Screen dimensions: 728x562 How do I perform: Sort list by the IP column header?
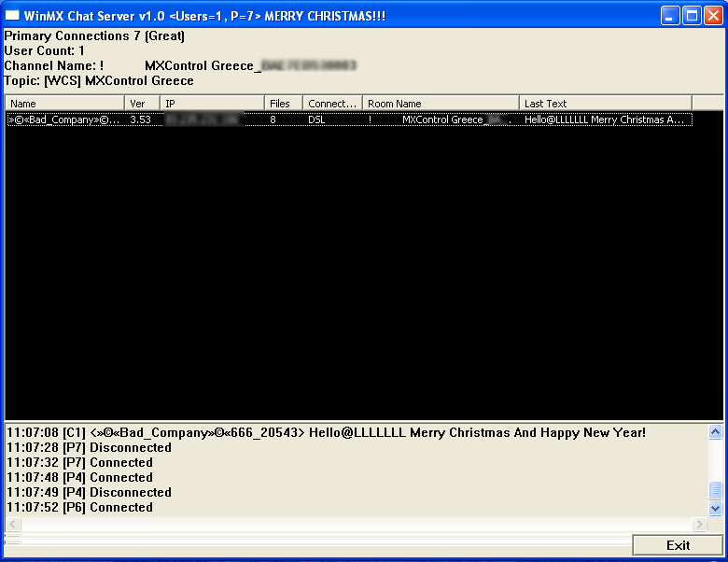click(x=212, y=103)
